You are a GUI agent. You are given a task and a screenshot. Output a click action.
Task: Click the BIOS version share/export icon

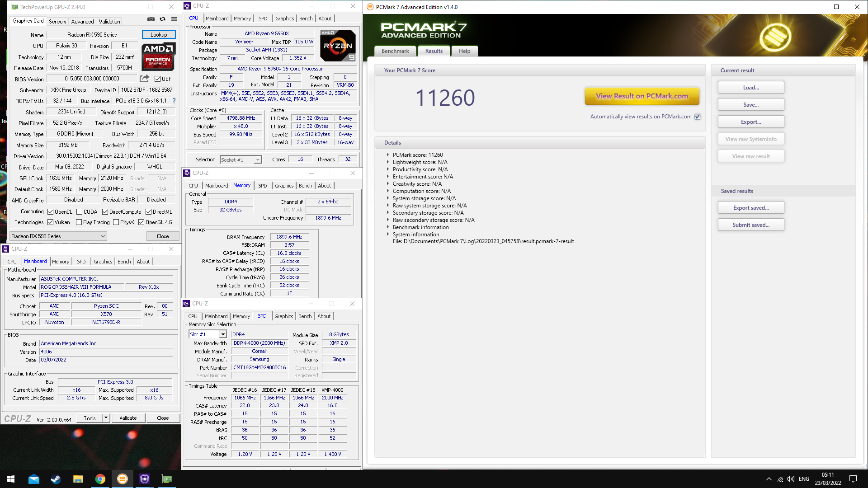click(145, 79)
